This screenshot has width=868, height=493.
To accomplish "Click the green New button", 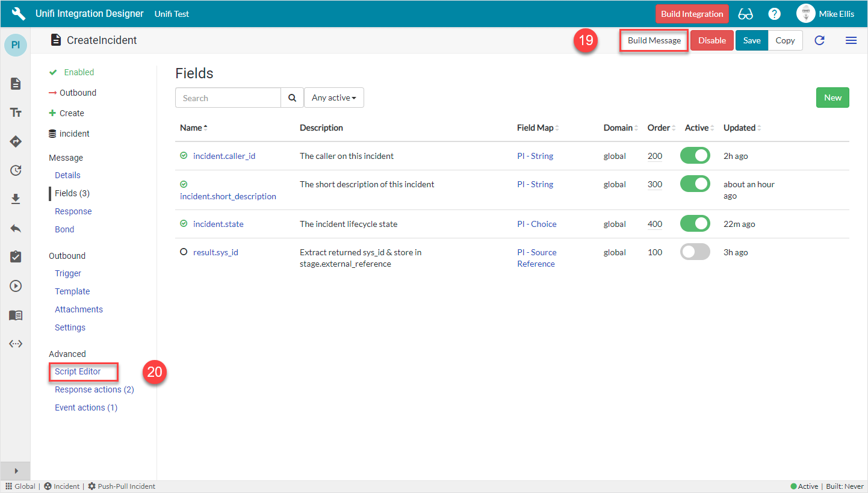I will point(832,98).
